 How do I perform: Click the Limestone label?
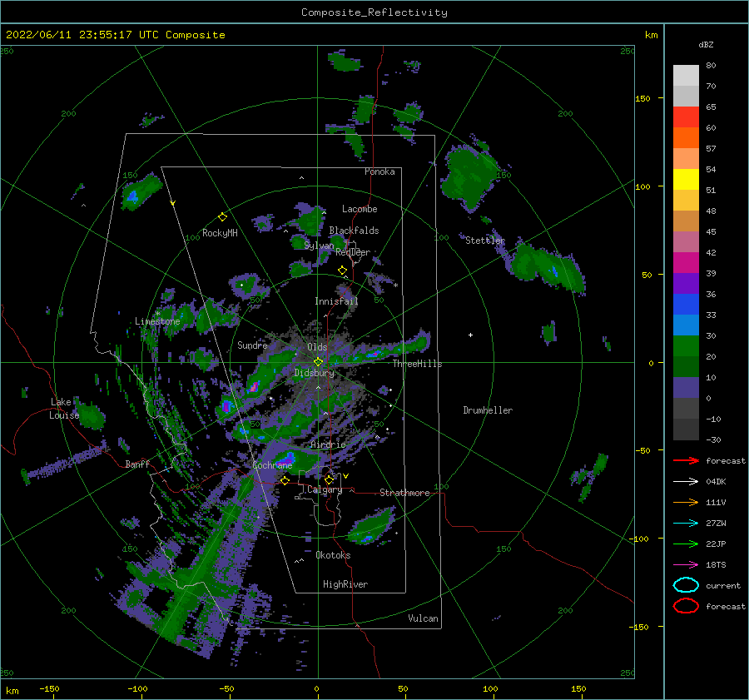pyautogui.click(x=157, y=321)
